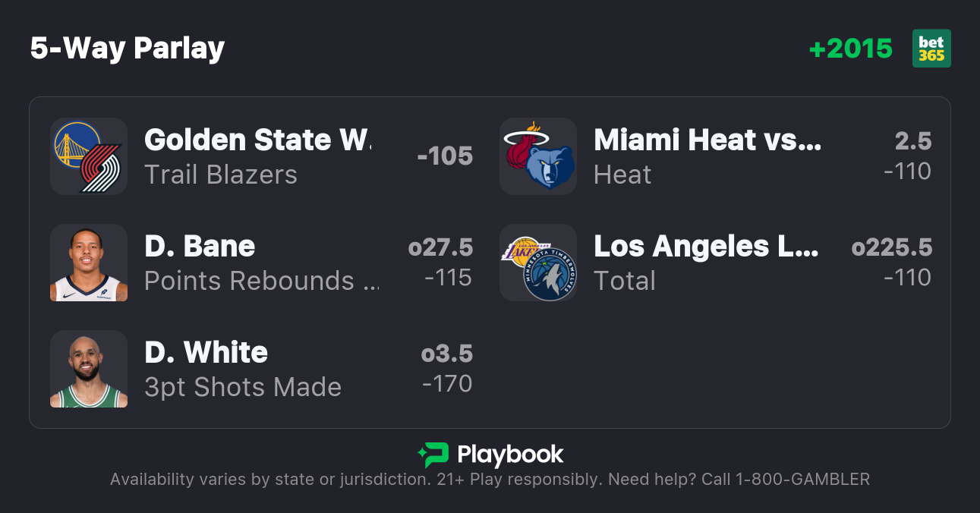Viewport: 980px width, 513px height.
Task: Select the Golden State W. matchup title
Action: [258, 140]
